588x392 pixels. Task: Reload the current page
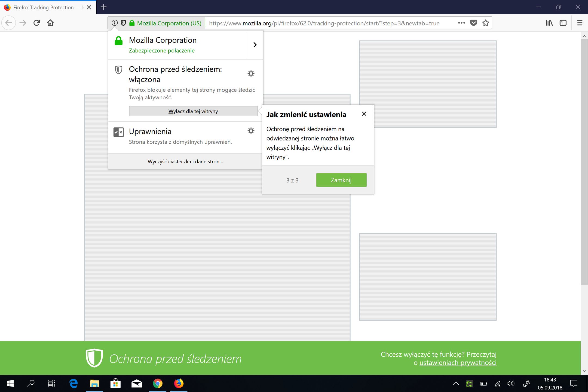[37, 23]
